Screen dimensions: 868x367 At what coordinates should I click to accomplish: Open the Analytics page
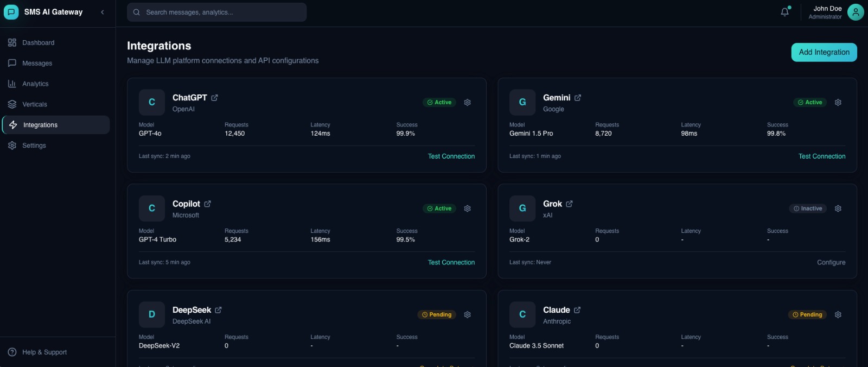[56, 84]
